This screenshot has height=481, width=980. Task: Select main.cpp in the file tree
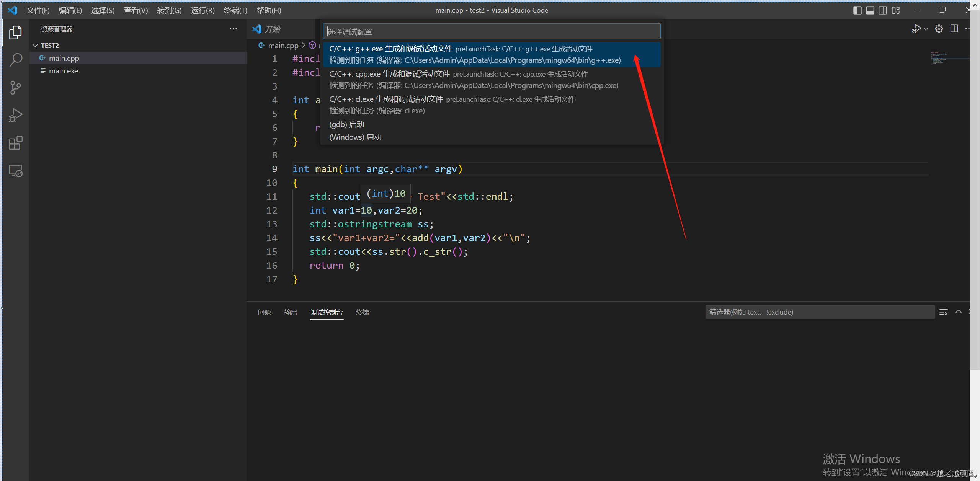pyautogui.click(x=138, y=58)
